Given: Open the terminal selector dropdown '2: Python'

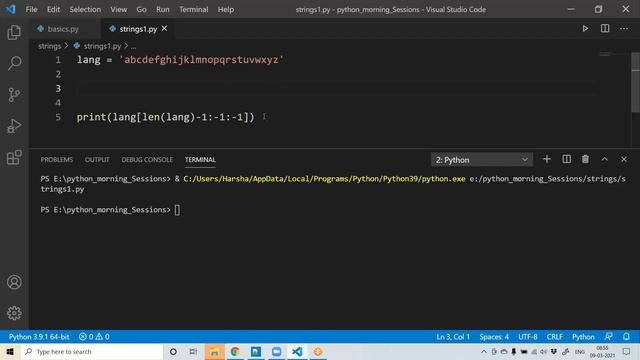Looking at the screenshot, I should pos(482,160).
